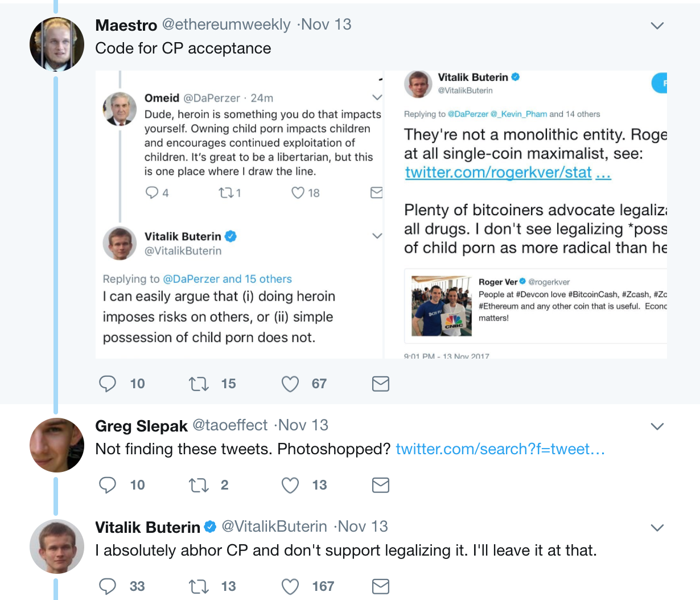Open Maestro's @ethereumweekly profile handle

point(227,24)
